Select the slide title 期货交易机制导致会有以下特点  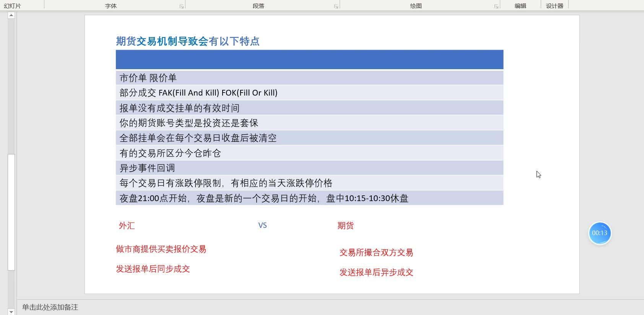(188, 41)
